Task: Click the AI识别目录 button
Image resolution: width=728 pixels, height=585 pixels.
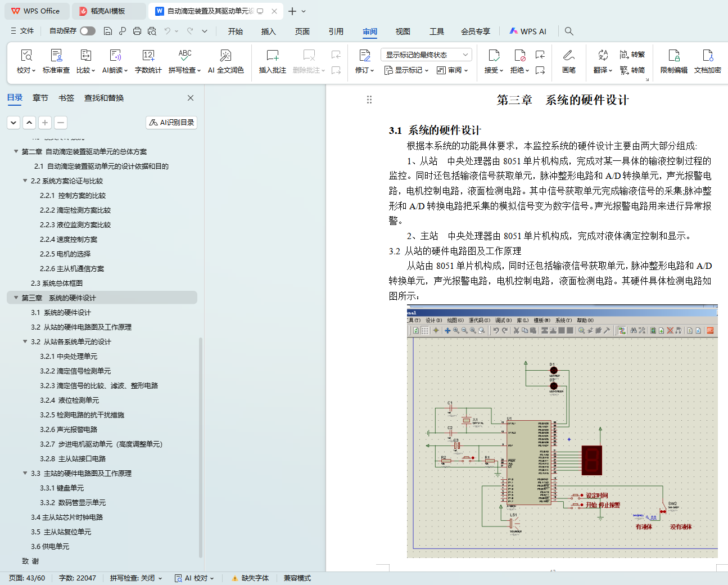Action: point(171,122)
